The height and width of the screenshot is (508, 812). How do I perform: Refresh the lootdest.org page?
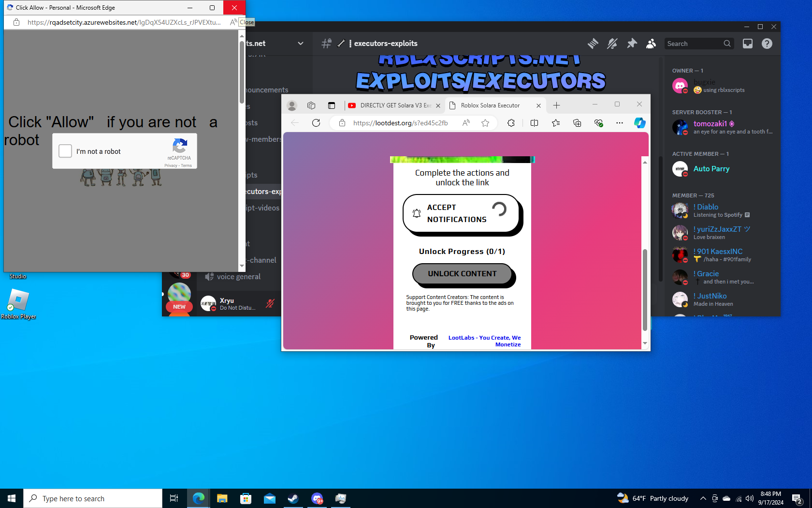[x=316, y=123]
